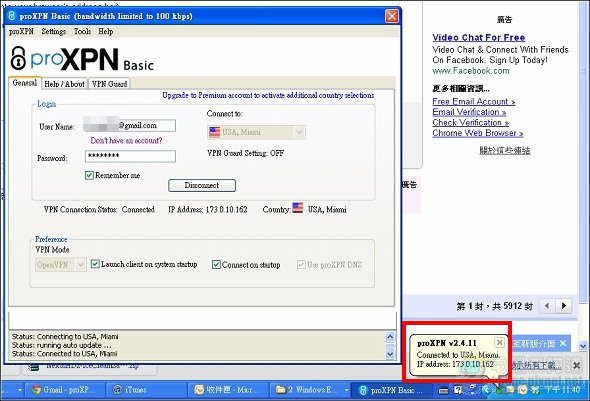Toggle Launch client on system startup

point(95,264)
